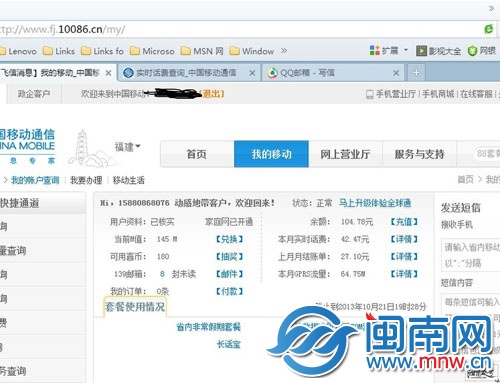
Task: Click the 付款 link for 我的订单
Action: 229,291
